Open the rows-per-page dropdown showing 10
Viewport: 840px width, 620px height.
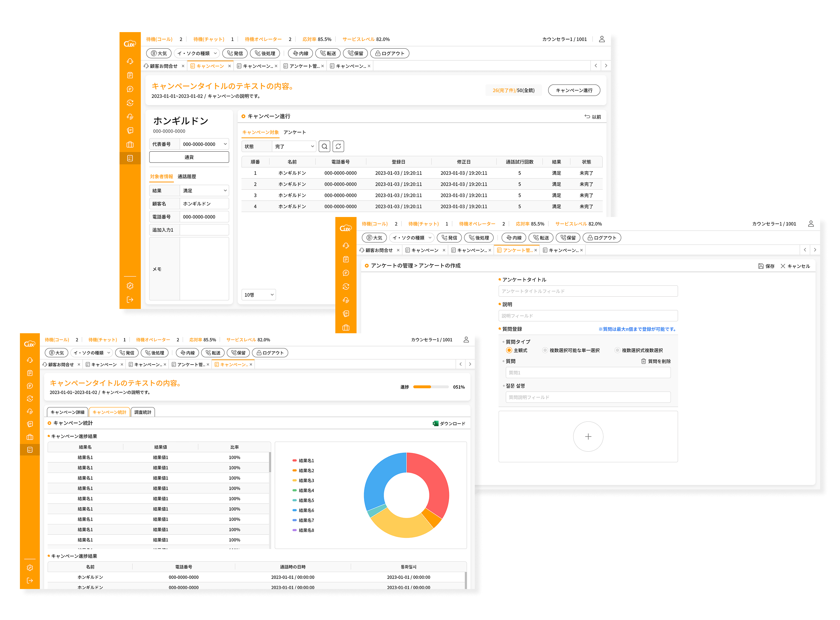point(259,294)
